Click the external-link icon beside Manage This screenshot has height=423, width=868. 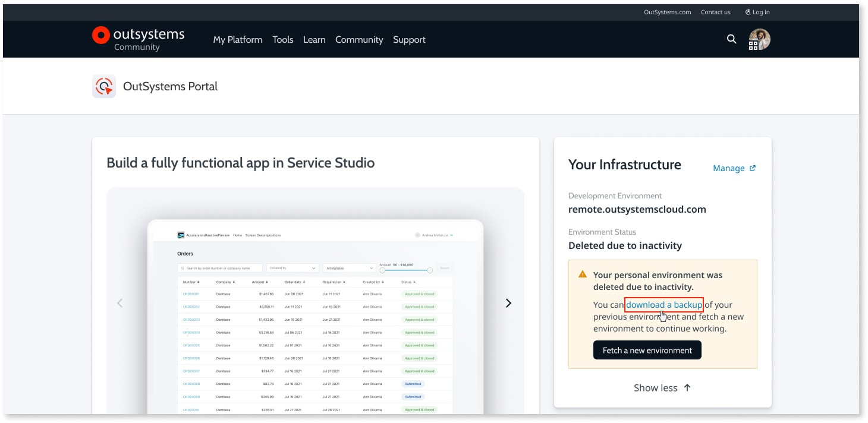point(753,168)
